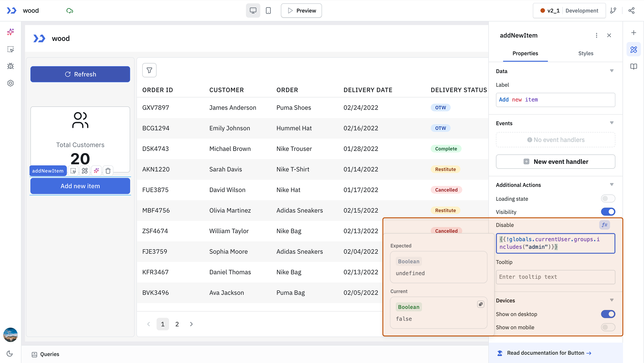
Task: Enable the Loading state toggle
Action: [x=608, y=199]
